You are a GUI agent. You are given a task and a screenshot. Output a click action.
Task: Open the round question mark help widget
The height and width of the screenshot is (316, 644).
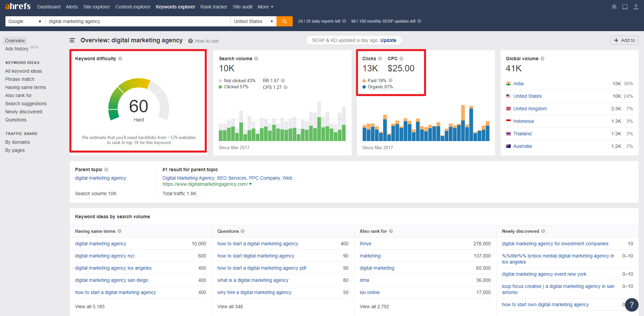[x=631, y=304]
